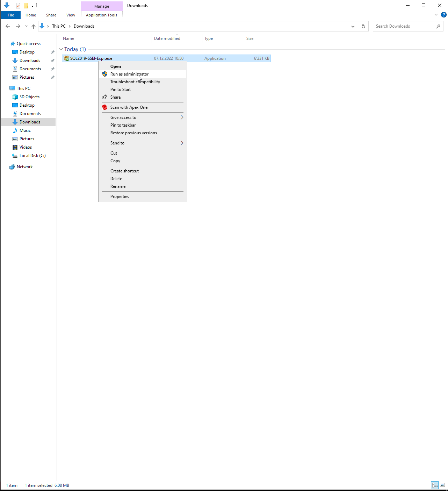448x491 pixels.
Task: Choose Rename in the context menu
Action: click(x=143, y=186)
